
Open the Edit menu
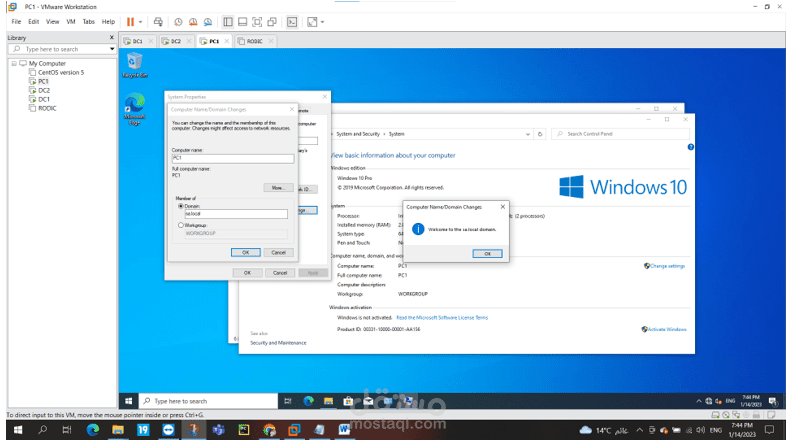(x=34, y=22)
